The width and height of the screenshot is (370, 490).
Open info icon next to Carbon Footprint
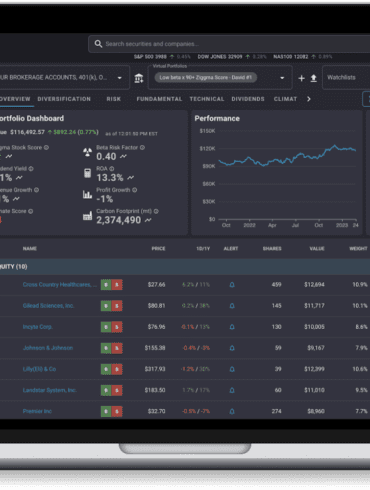click(x=156, y=211)
